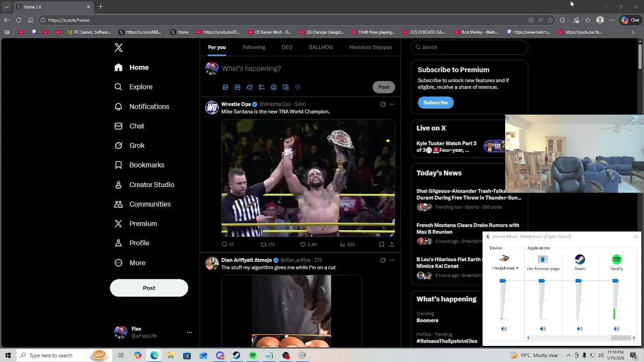Reply to the Wrestle Ops post
Viewport: 644px width, 362px height.
point(227,244)
